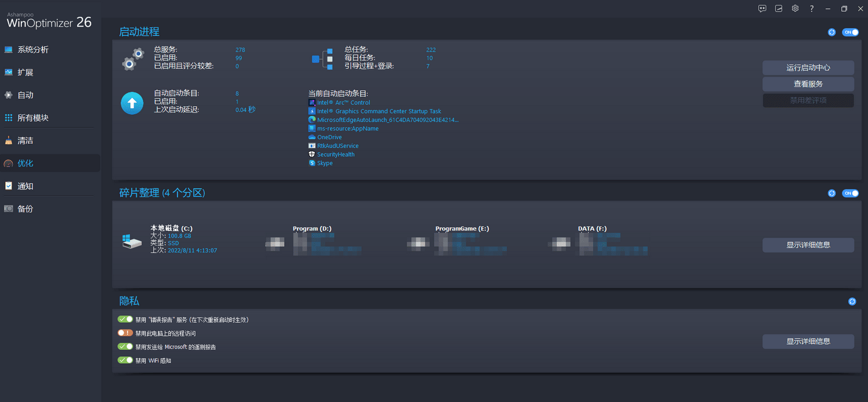This screenshot has width=868, height=402.
Task: Click the 已启用 services value 99
Action: click(x=238, y=58)
